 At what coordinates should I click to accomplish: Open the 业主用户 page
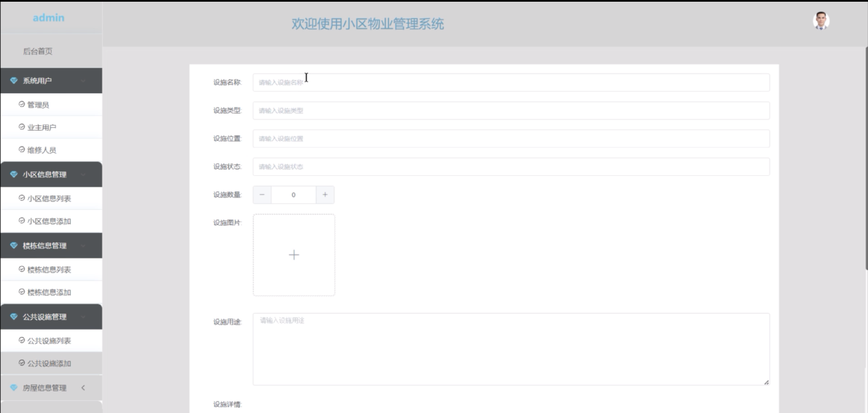point(42,127)
